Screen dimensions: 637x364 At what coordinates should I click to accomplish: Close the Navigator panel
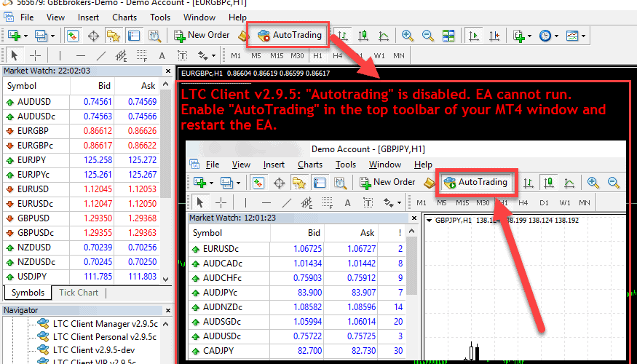tap(168, 310)
